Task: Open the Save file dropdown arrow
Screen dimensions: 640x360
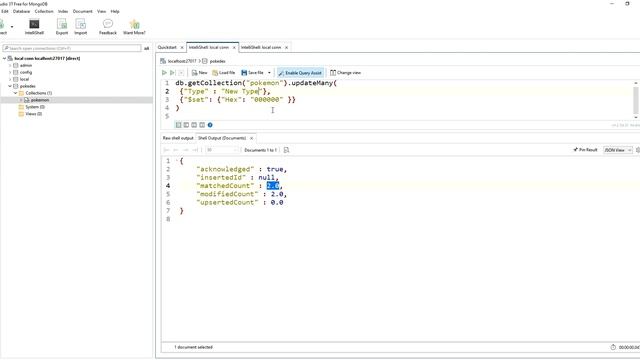Action: click(x=269, y=73)
